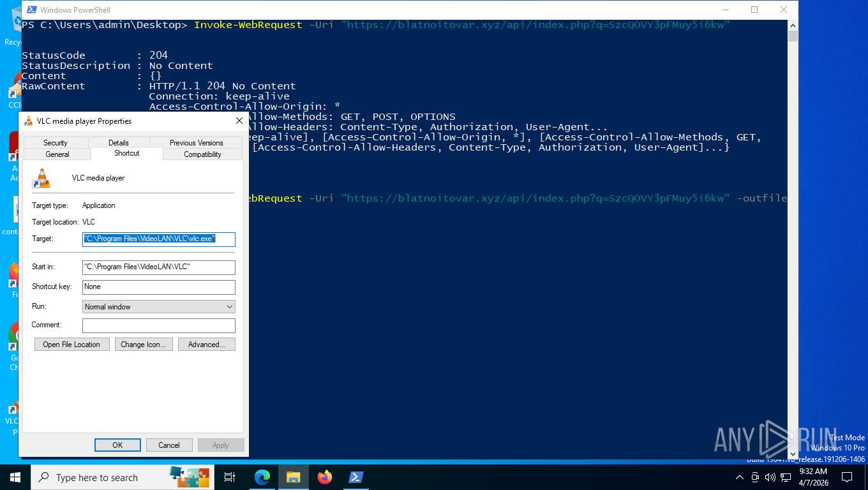Go to the General tab
This screenshot has width=868, height=490.
tap(57, 154)
